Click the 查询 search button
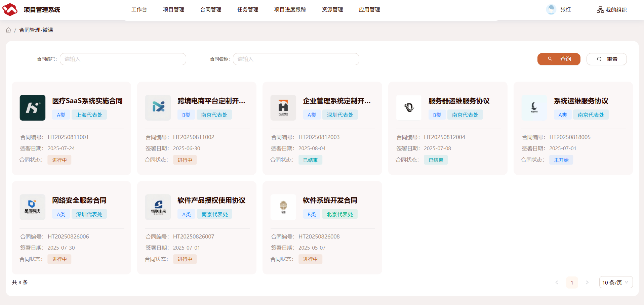The height and width of the screenshot is (305, 644). 559,59
